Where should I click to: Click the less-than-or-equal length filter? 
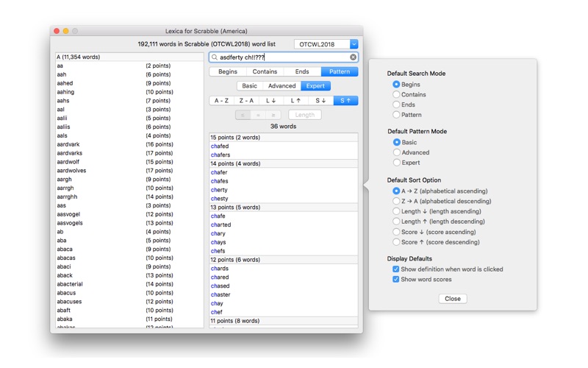(243, 115)
